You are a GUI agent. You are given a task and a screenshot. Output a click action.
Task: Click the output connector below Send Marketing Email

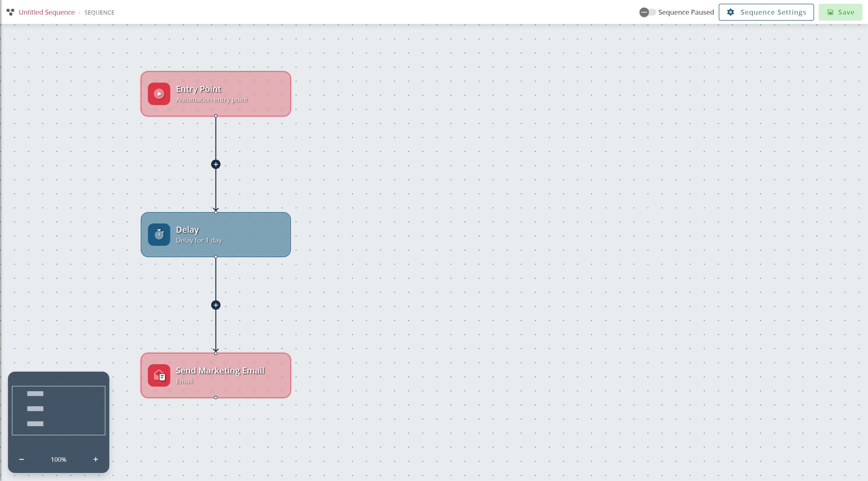(216, 397)
